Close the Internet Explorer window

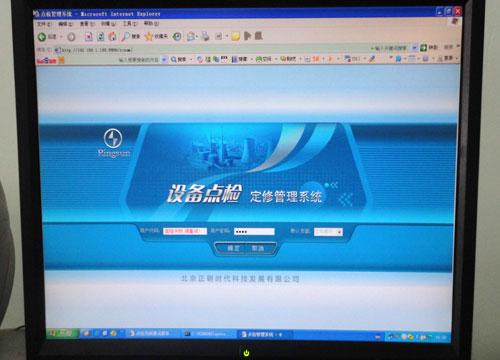pos(458,11)
